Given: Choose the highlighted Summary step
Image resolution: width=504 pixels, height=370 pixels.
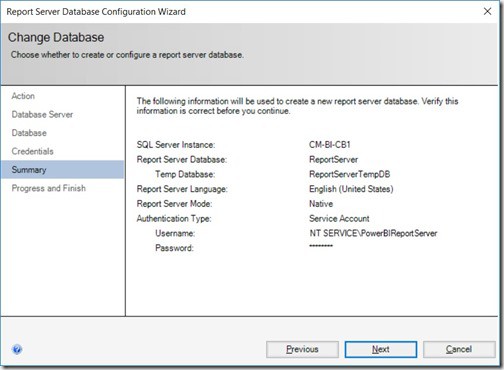Looking at the screenshot, I should [x=62, y=170].
